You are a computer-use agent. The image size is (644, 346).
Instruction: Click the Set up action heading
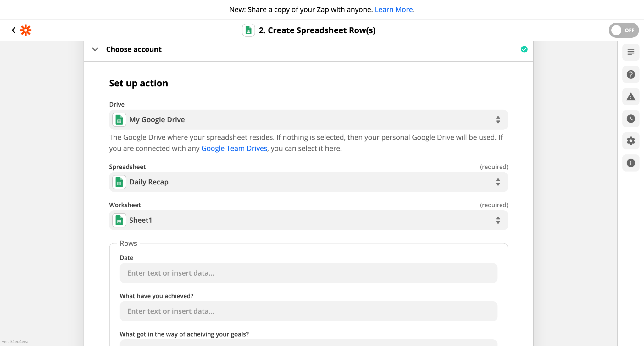point(138,83)
